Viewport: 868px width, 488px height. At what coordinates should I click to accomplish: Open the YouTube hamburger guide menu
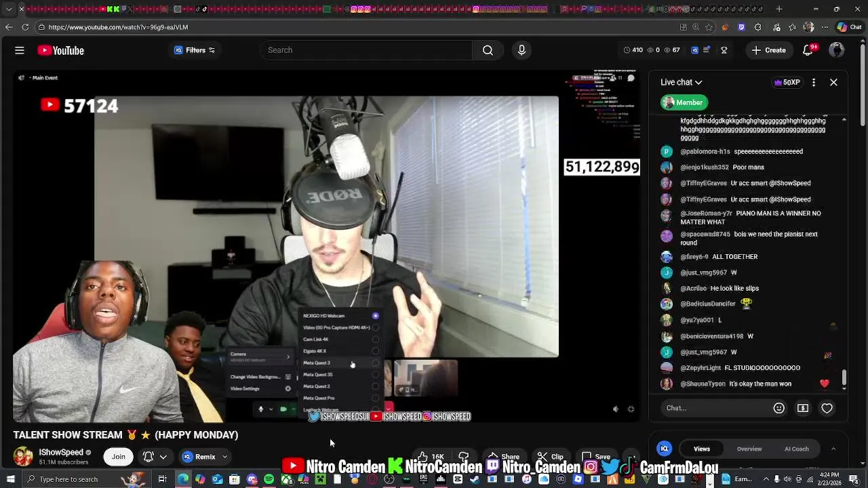tap(20, 50)
